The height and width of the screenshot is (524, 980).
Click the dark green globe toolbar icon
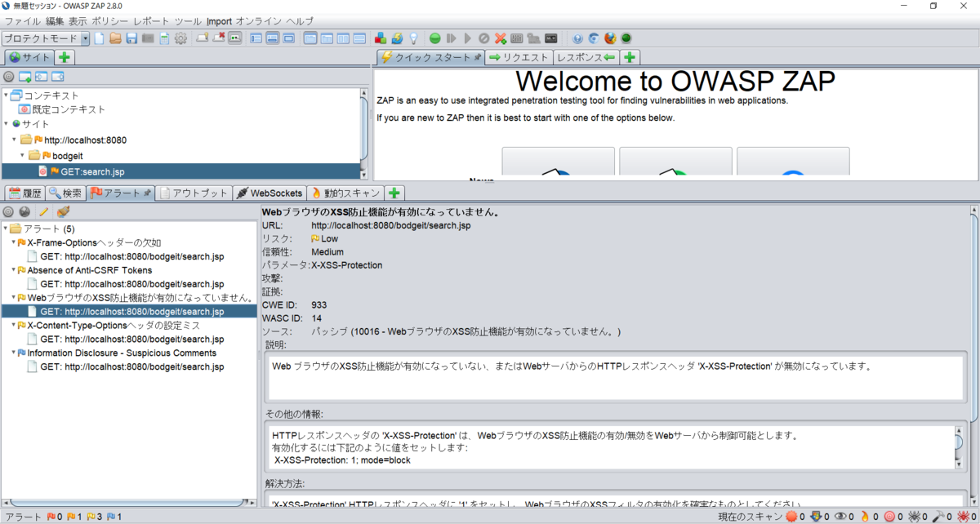click(626, 38)
